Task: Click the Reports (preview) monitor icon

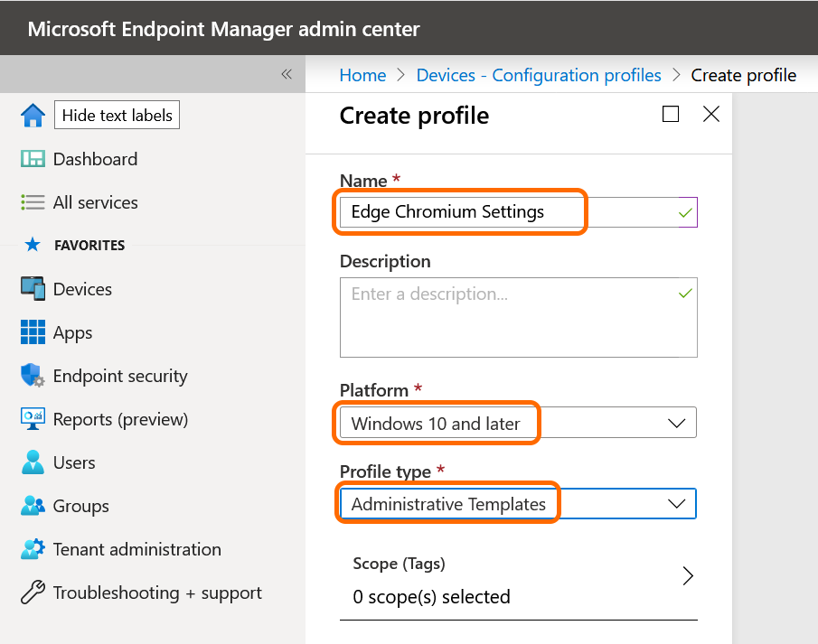Action: tap(33, 419)
